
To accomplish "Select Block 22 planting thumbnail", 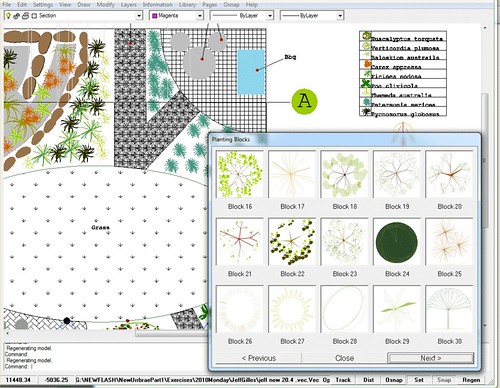I will (292, 242).
